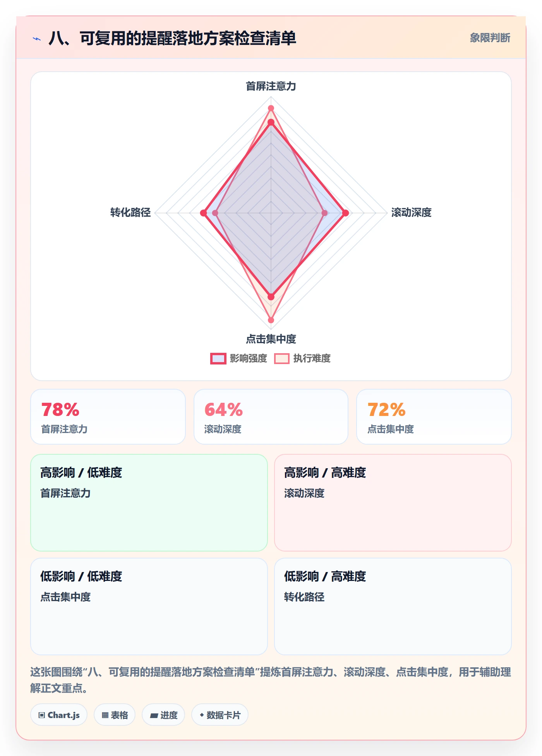The width and height of the screenshot is (542, 756).
Task: Select the 低影响 / 低难度 quadrant card
Action: coord(149,607)
